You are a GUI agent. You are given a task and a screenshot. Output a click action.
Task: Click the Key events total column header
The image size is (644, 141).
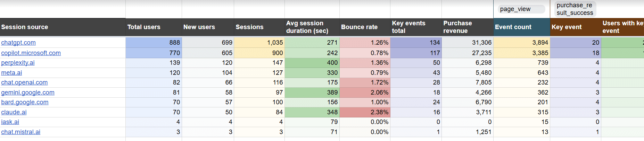tap(416, 27)
